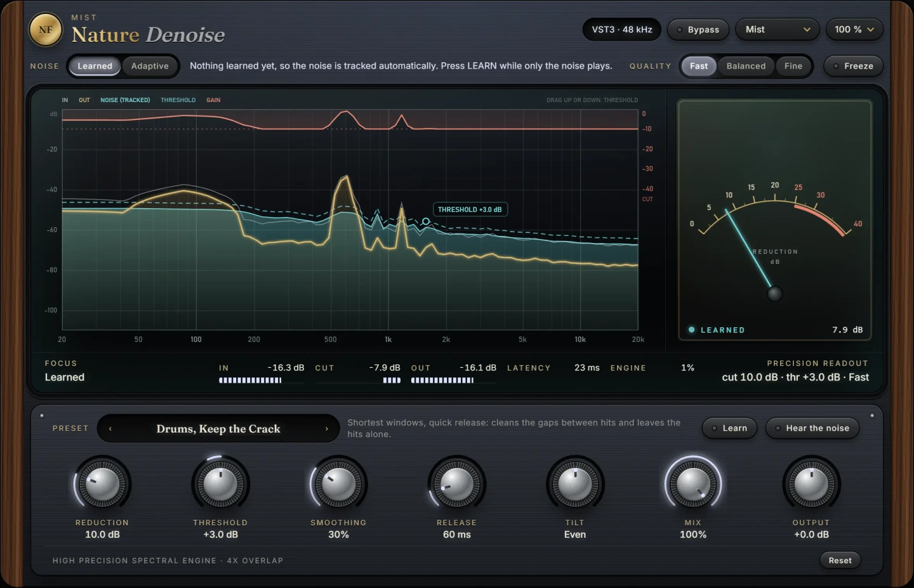The height and width of the screenshot is (588, 914).
Task: Enable the Learn button
Action: point(729,428)
